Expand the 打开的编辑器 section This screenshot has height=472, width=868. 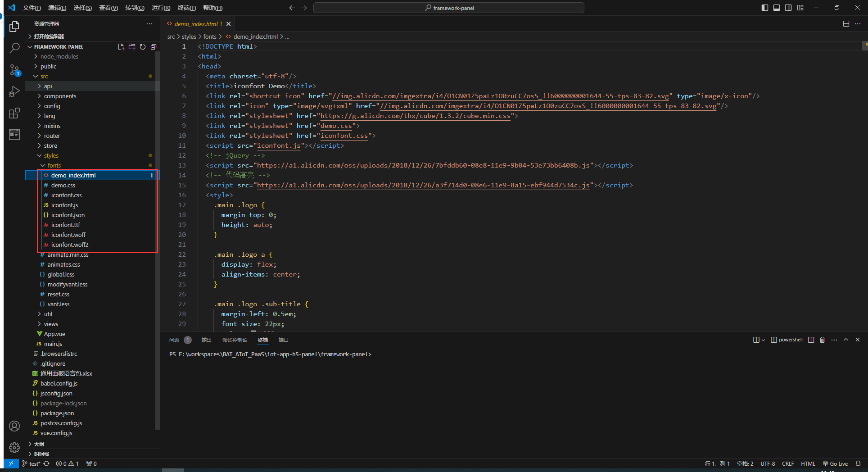click(93, 36)
